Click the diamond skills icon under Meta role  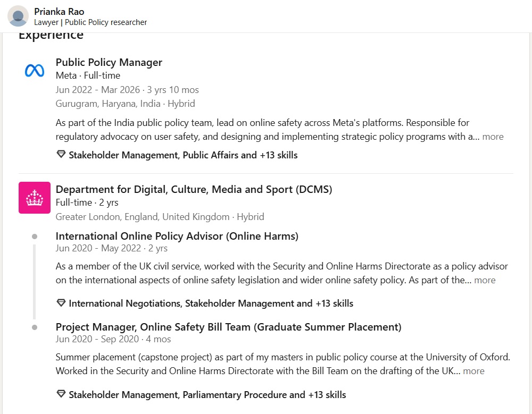tap(61, 155)
